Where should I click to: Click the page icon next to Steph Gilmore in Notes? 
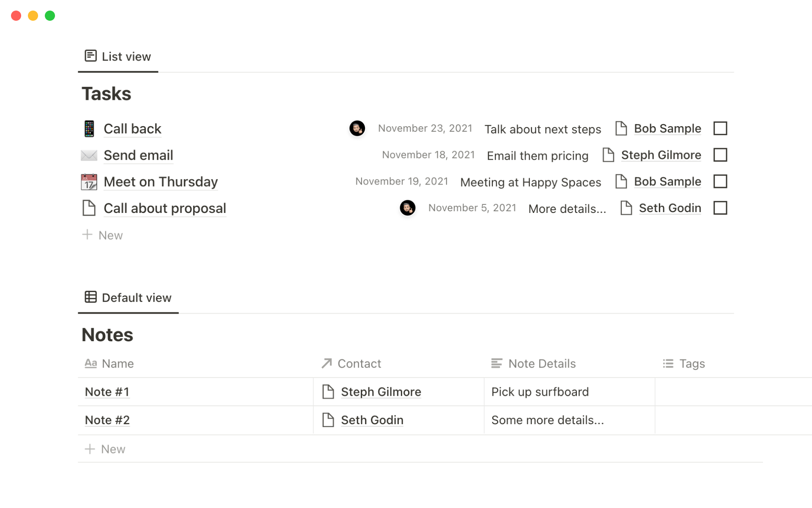click(x=328, y=392)
